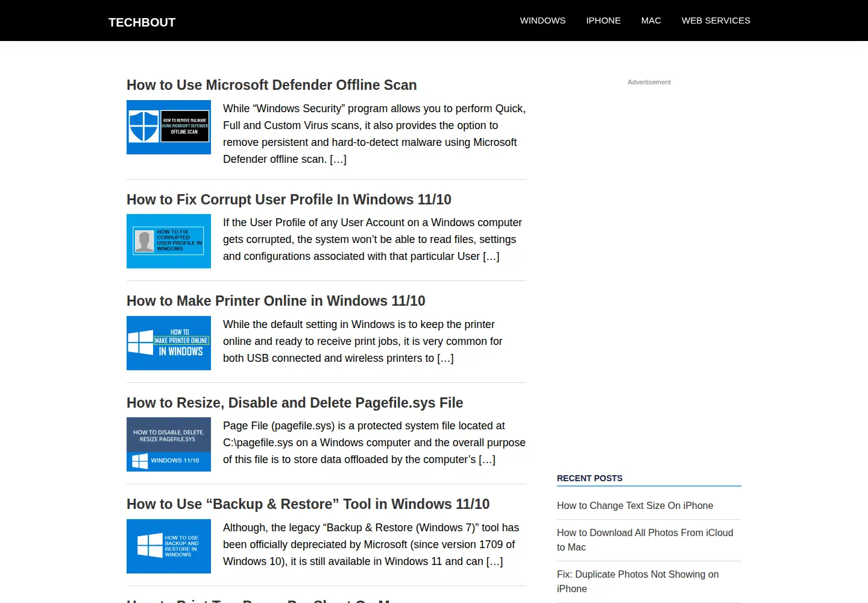This screenshot has height=603, width=868.
Task: Open the Pagefile.sys resize article title
Action: (295, 403)
